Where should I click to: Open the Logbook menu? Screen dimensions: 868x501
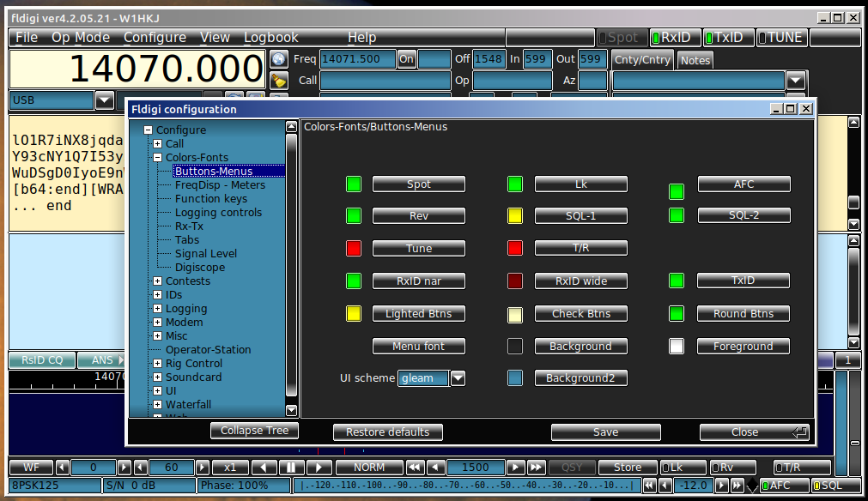[271, 37]
